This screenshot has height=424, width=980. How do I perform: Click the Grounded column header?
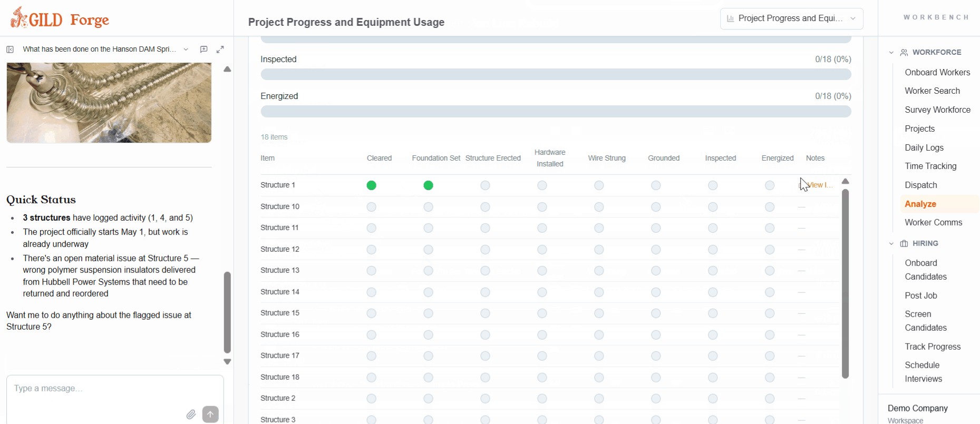pos(664,159)
